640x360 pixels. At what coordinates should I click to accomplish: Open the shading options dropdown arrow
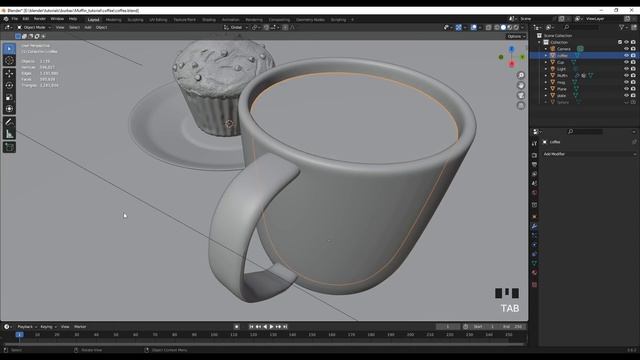(x=522, y=27)
